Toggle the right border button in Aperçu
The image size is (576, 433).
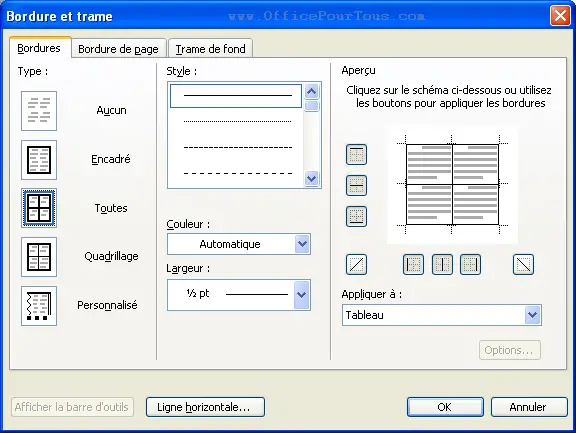470,264
